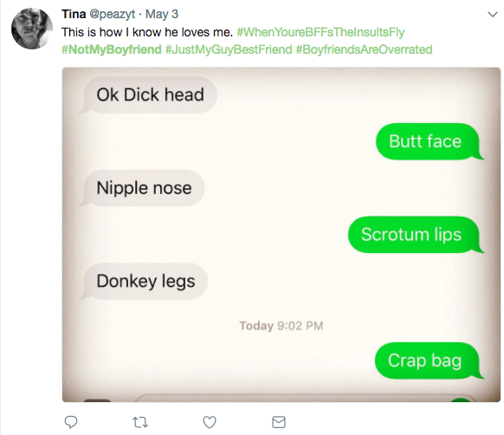
Task: Like the tweet with the heart icon
Action: (x=210, y=422)
